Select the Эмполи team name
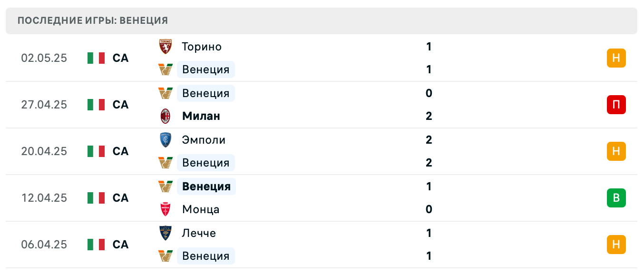This screenshot has height=275, width=644. point(204,140)
